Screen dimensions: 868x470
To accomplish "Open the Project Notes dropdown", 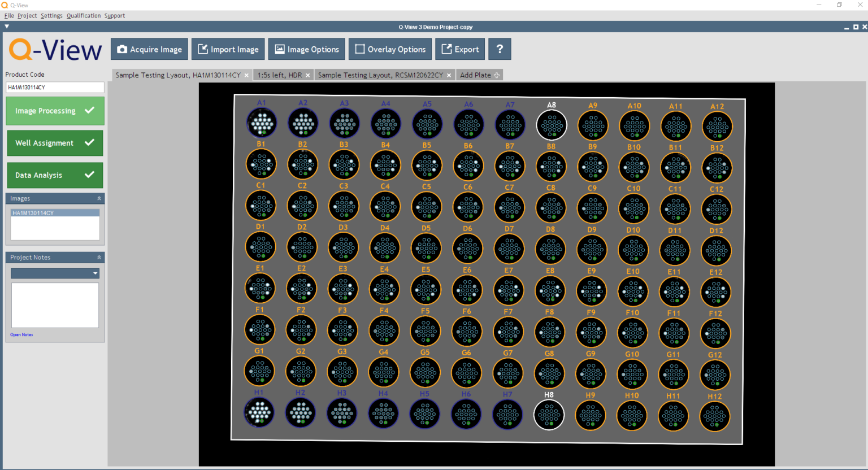I will 95,273.
